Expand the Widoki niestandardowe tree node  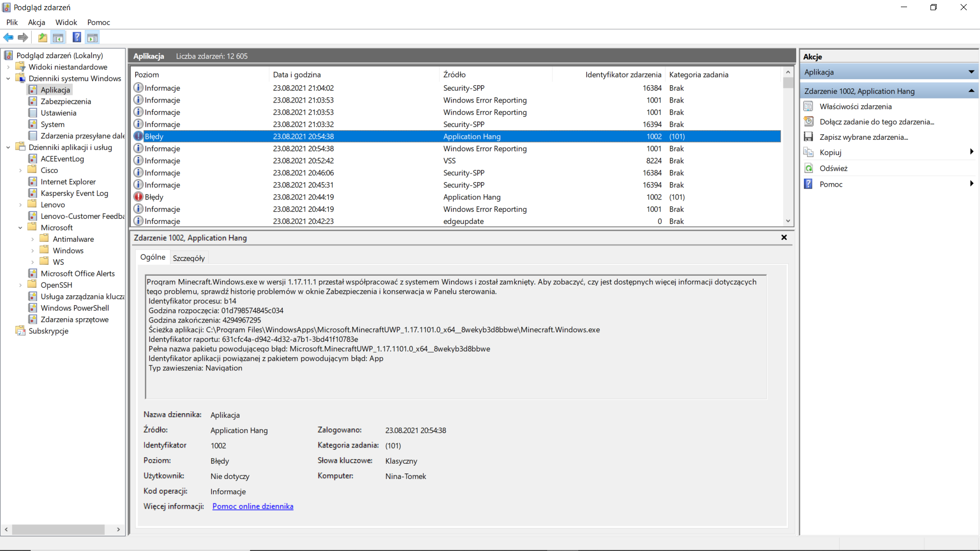coord(8,67)
